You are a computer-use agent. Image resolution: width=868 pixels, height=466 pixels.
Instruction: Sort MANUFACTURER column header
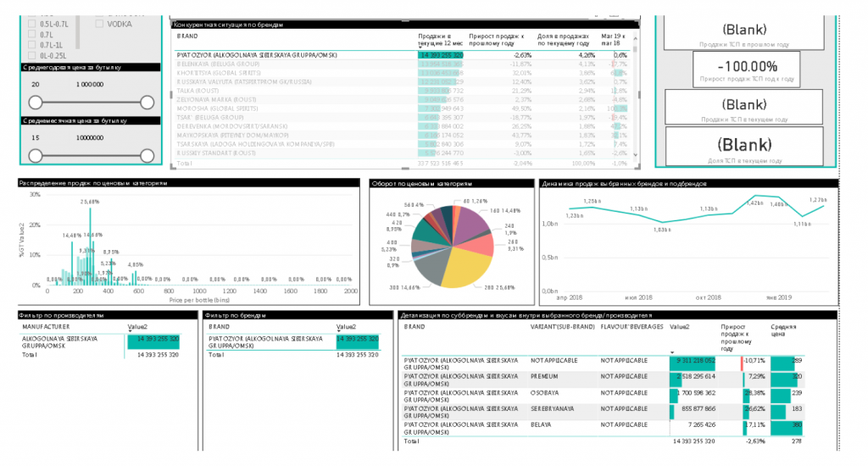click(46, 327)
